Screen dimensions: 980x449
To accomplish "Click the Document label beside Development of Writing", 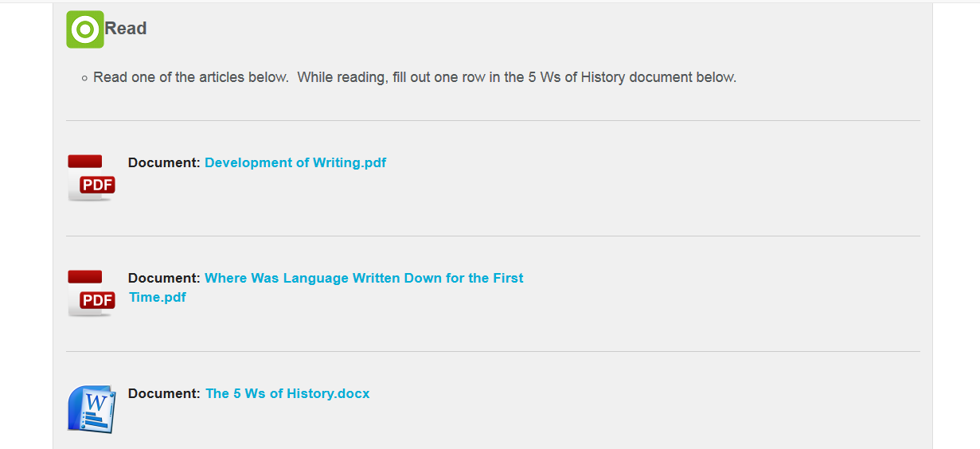I will coord(163,162).
